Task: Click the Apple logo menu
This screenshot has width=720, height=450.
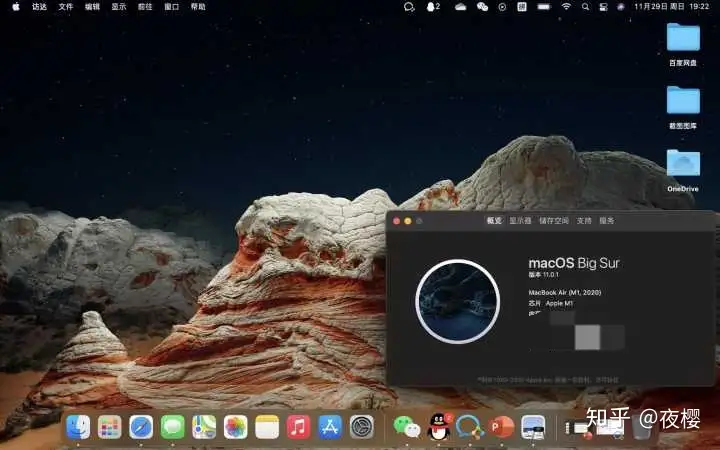Action: [16, 6]
